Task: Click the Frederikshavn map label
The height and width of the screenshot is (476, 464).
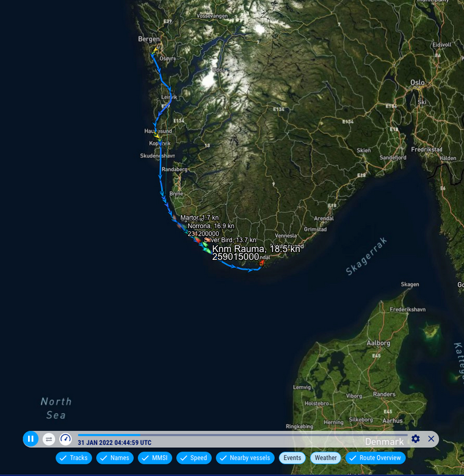Action: [x=407, y=309]
